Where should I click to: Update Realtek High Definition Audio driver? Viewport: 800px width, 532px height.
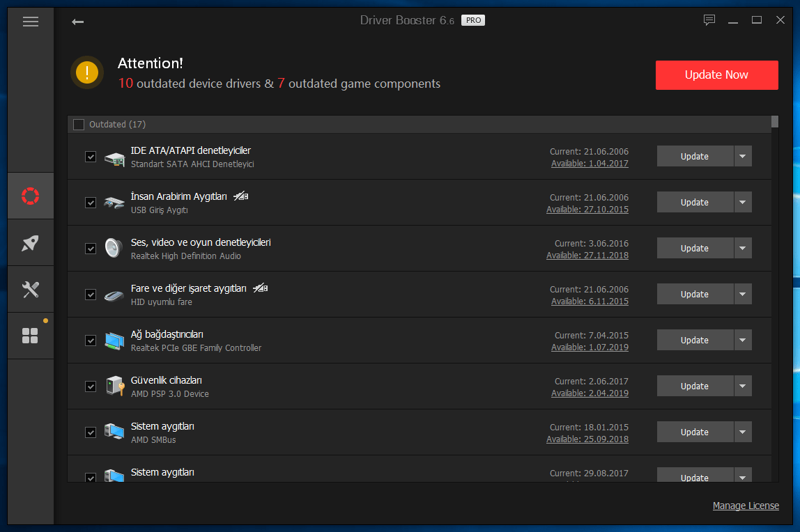(x=695, y=248)
